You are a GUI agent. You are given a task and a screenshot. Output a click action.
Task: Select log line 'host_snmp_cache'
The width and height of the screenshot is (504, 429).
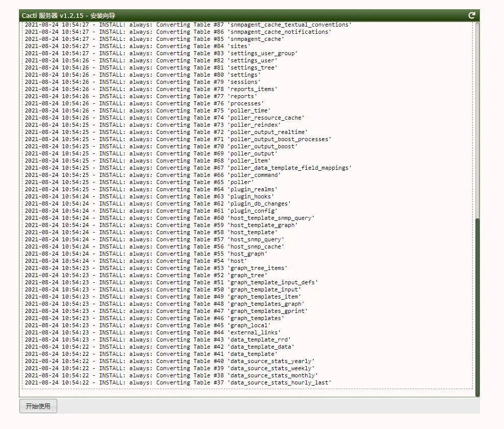154,246
